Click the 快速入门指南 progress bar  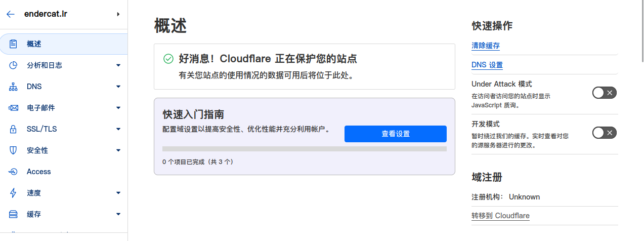point(305,149)
